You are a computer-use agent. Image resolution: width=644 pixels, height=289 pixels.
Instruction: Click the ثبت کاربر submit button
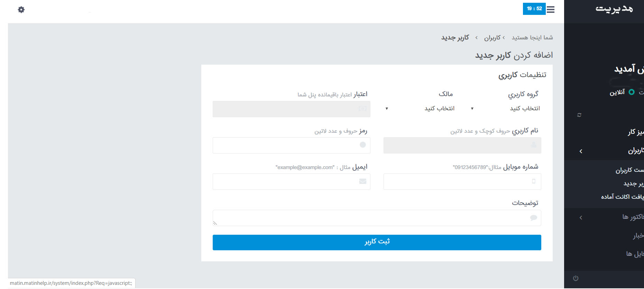pyautogui.click(x=377, y=242)
